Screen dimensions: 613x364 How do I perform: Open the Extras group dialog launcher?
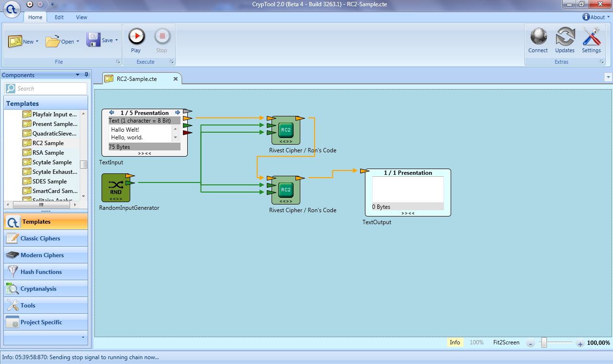click(602, 62)
